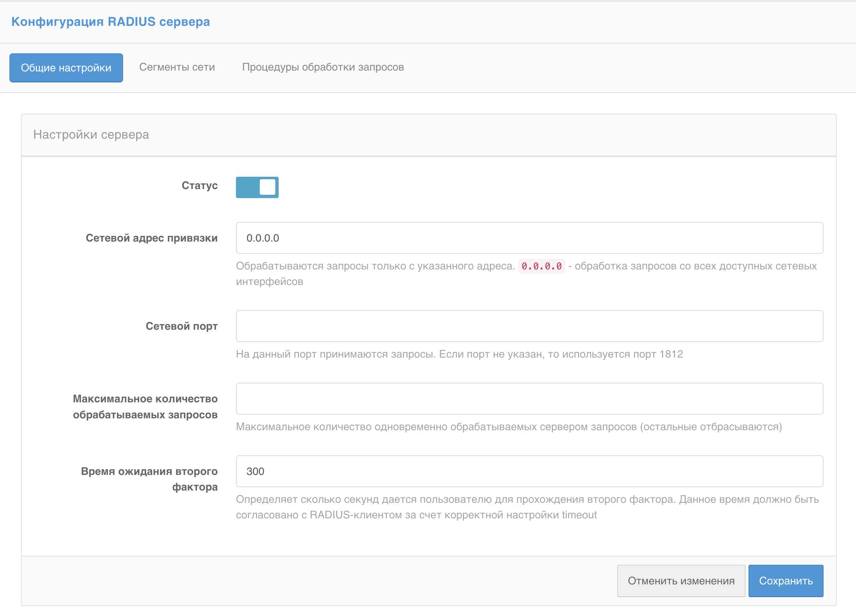The image size is (856, 616).
Task: Focus the Сетевой адрес привязки field
Action: pyautogui.click(x=529, y=238)
